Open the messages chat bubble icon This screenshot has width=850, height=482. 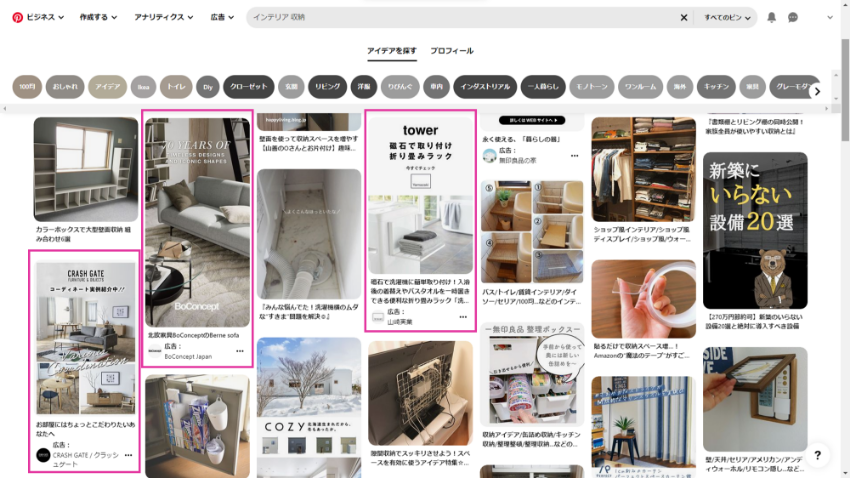click(793, 17)
